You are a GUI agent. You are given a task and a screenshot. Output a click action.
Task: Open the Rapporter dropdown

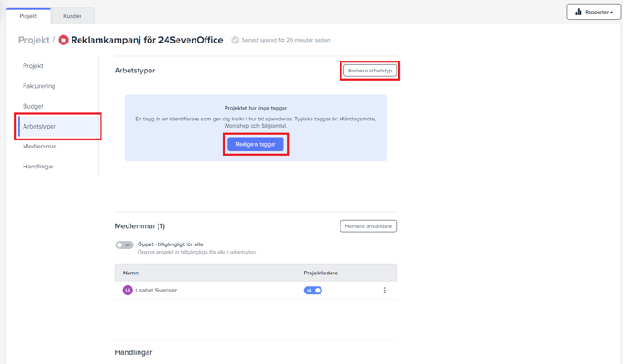click(593, 13)
